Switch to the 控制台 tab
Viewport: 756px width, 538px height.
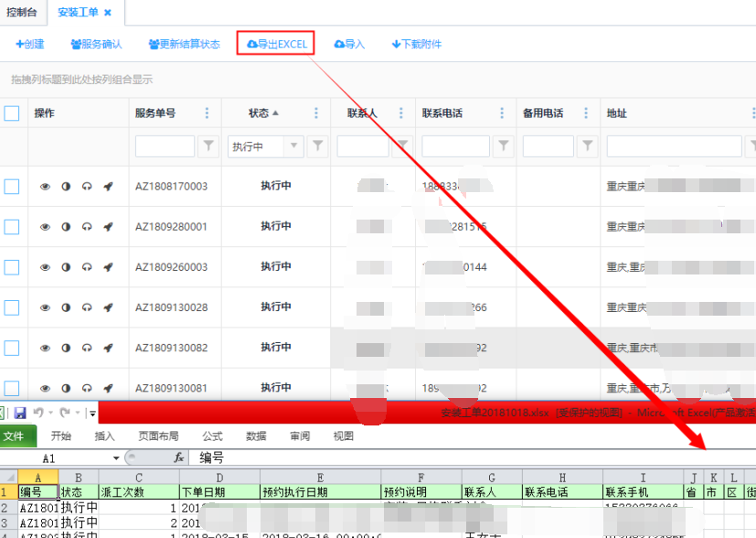pyautogui.click(x=23, y=13)
